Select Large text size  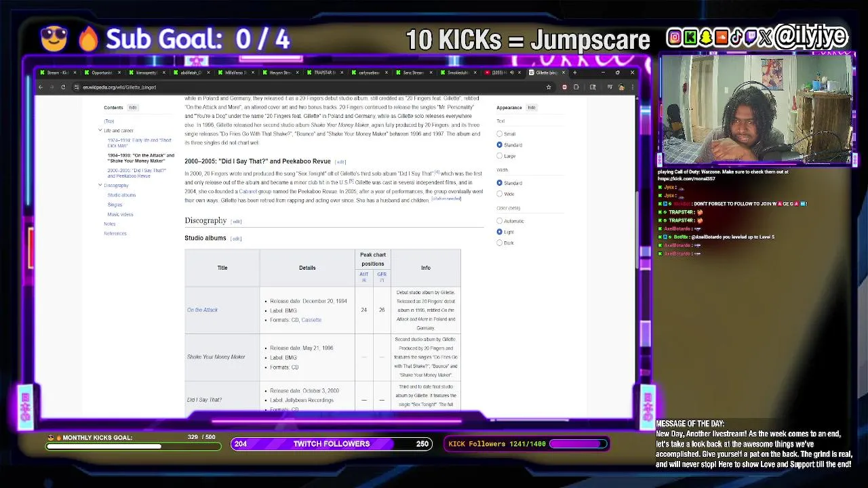[500, 156]
